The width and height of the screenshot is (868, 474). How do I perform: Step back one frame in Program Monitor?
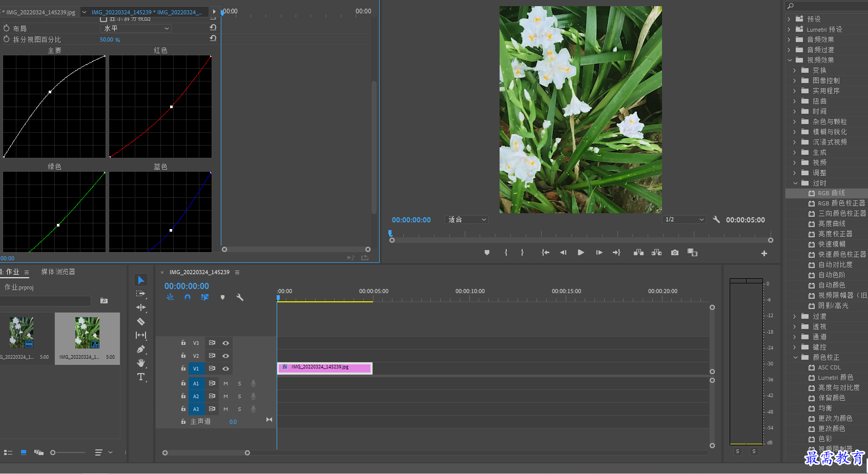[x=563, y=253]
